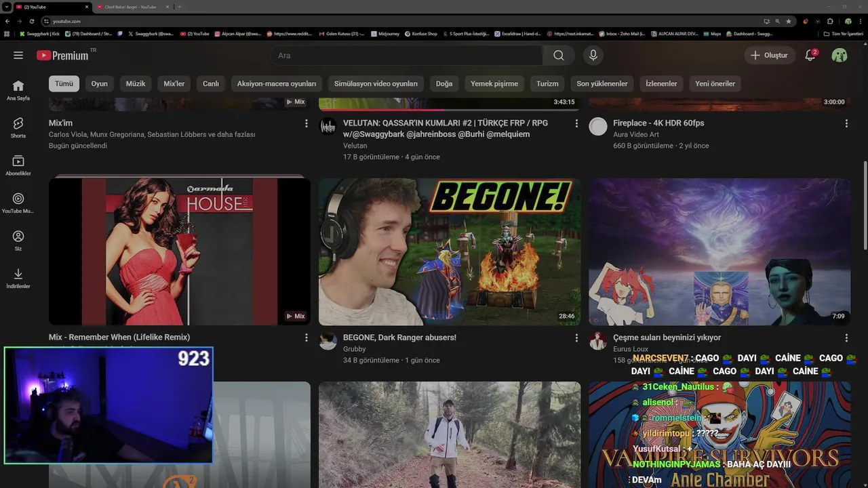
Task: Select the Yeni öneriler filter chip
Action: click(x=715, y=83)
